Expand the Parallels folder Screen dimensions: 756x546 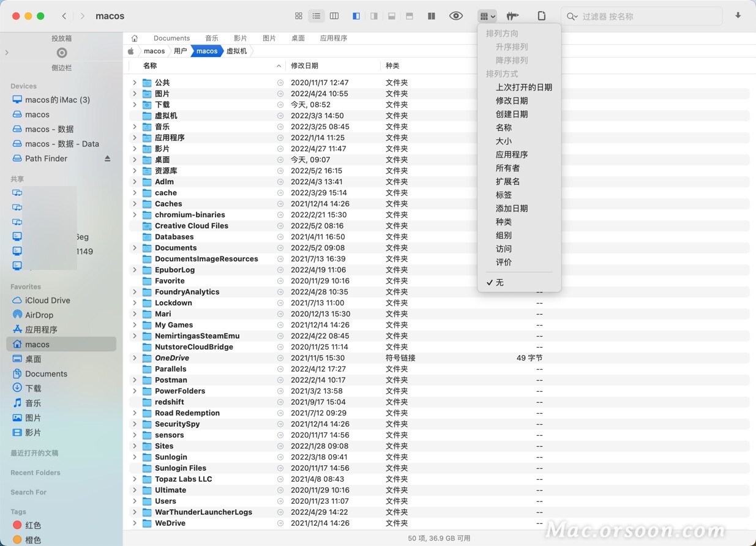click(134, 369)
